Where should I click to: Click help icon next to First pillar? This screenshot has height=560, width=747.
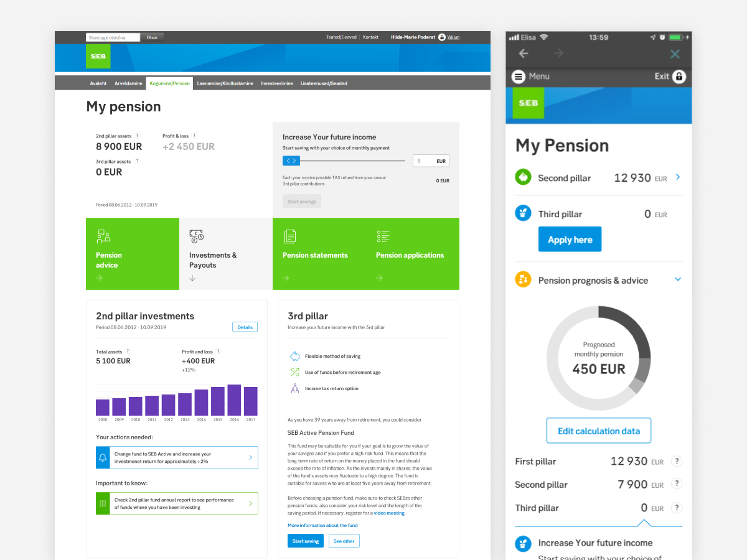click(677, 461)
